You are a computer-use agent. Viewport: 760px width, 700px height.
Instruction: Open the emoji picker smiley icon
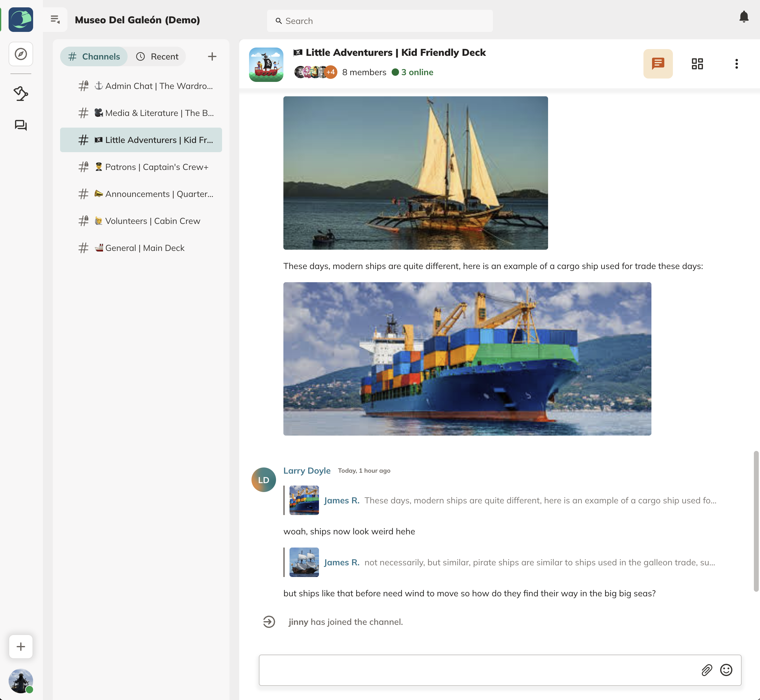pos(726,670)
